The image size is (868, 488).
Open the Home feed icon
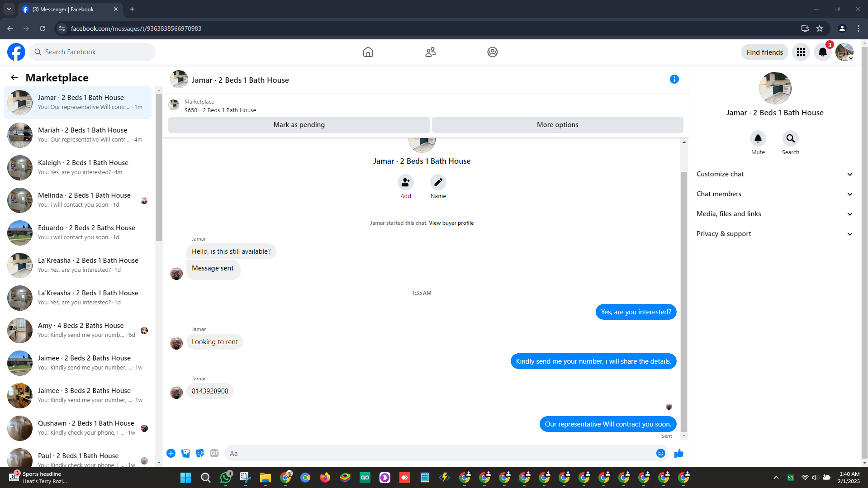click(x=368, y=52)
